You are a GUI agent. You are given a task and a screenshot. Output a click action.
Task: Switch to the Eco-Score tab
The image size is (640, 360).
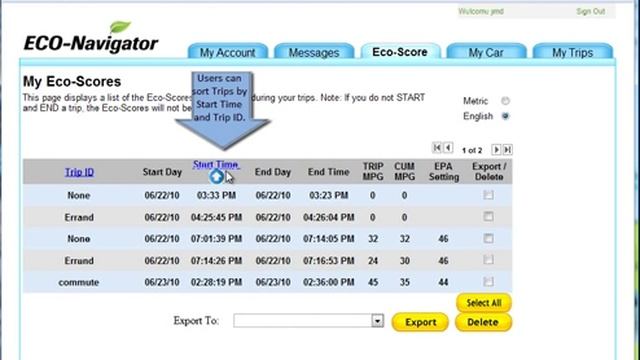[x=400, y=52]
